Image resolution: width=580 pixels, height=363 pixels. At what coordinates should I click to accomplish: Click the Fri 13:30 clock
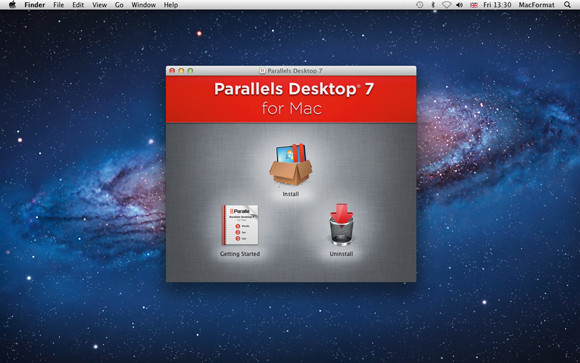[x=497, y=5]
